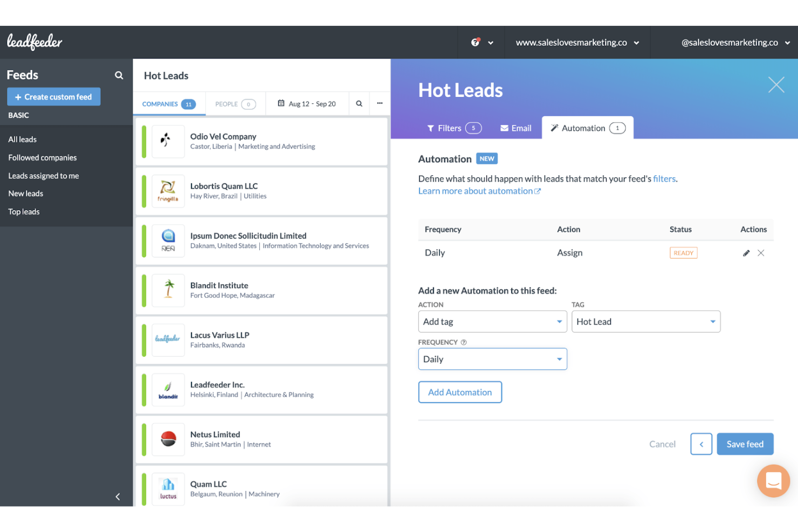Open the Action dropdown showing Add tag
This screenshot has width=798, height=532.
pos(492,322)
